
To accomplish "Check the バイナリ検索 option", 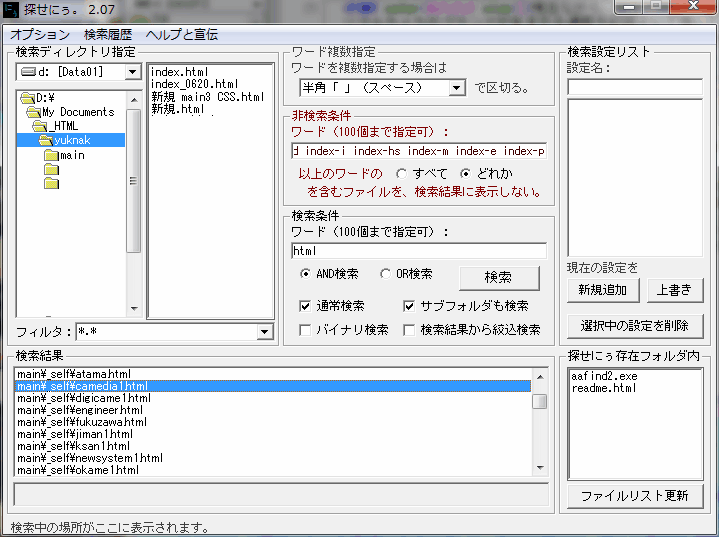I will point(306,330).
